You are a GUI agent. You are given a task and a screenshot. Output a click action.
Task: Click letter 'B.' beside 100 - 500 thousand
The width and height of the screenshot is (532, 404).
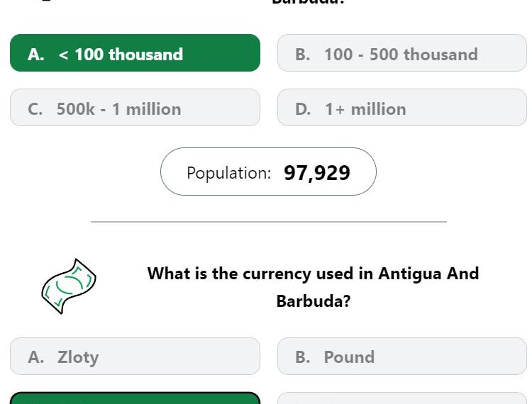303,55
